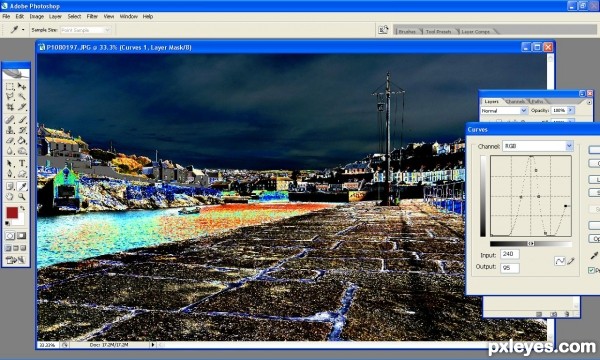Screen dimensions: 600x360
Task: Select the Pen tool
Action: point(10,174)
